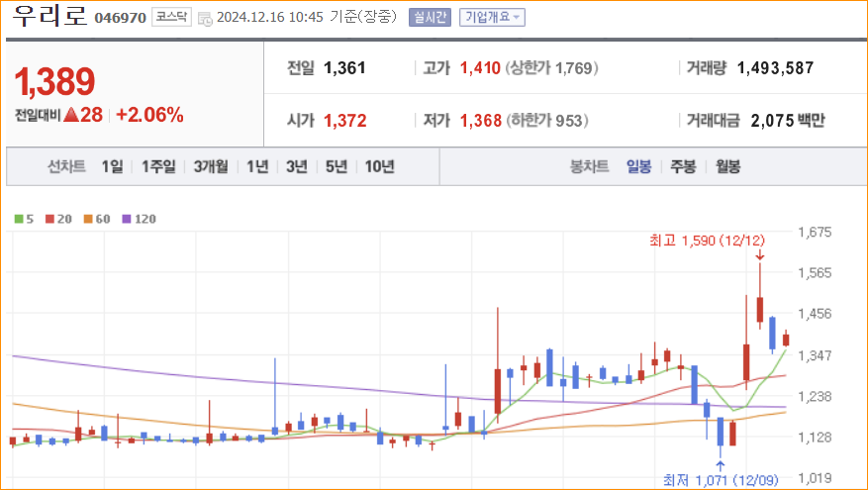Screen dimensions: 868x490
Task: Click the stock name 우리로
Action: click(x=49, y=16)
